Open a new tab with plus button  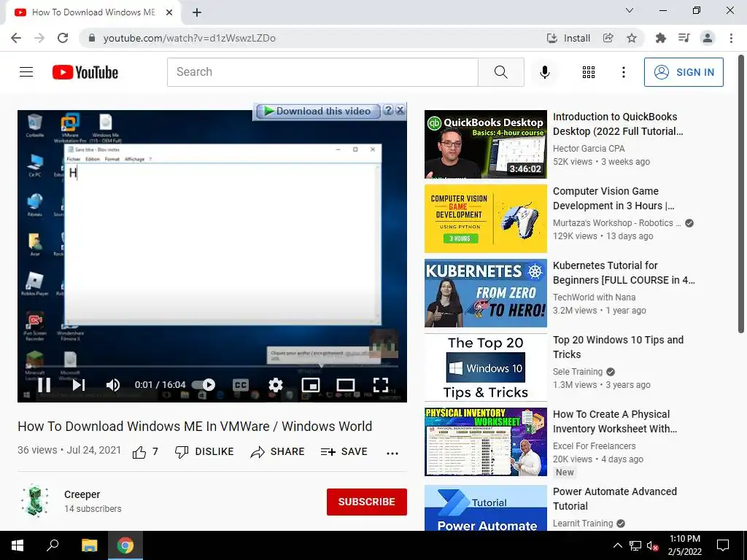pyautogui.click(x=197, y=12)
